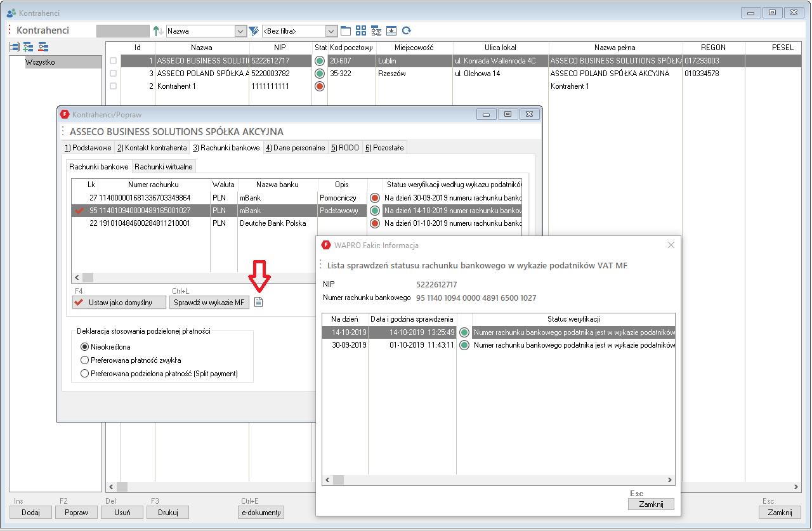Click the remove group icon with red minus
The image size is (812, 531).
43,47
